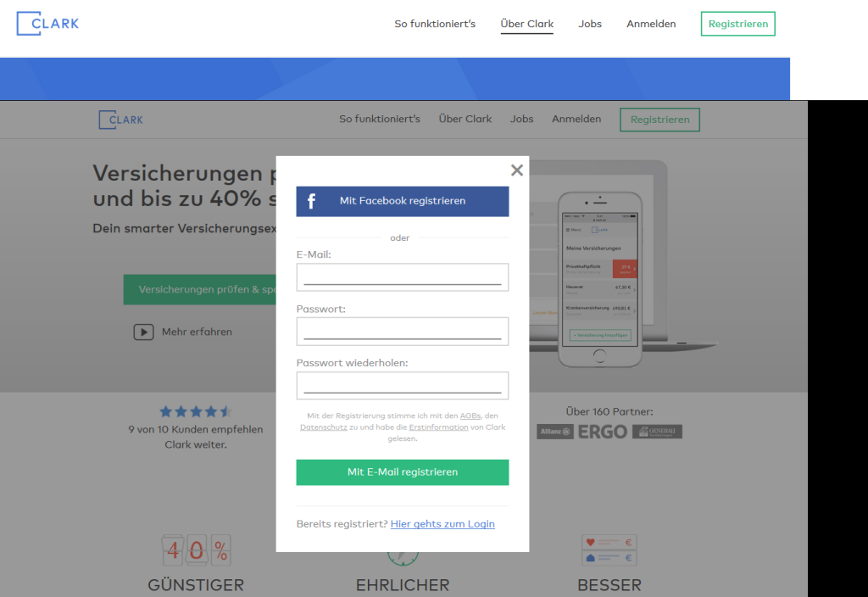Click the 'Mehr erfahren' text link
868x597 pixels.
pyautogui.click(x=197, y=332)
